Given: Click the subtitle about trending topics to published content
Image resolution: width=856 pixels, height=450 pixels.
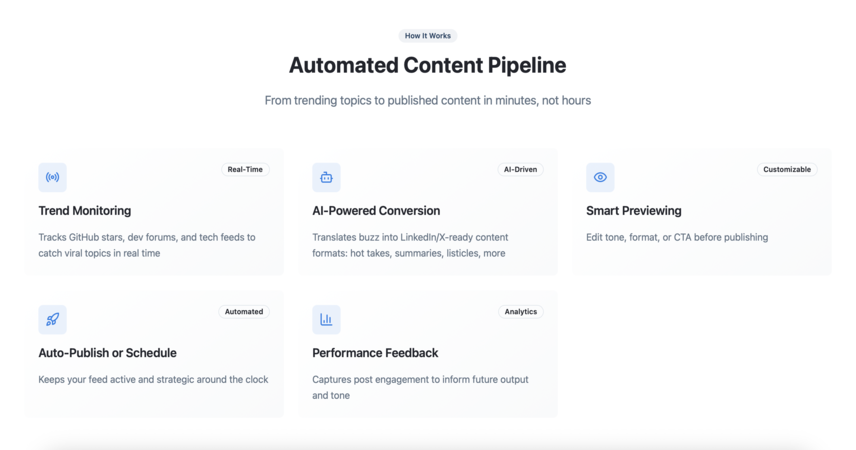Looking at the screenshot, I should 428,100.
